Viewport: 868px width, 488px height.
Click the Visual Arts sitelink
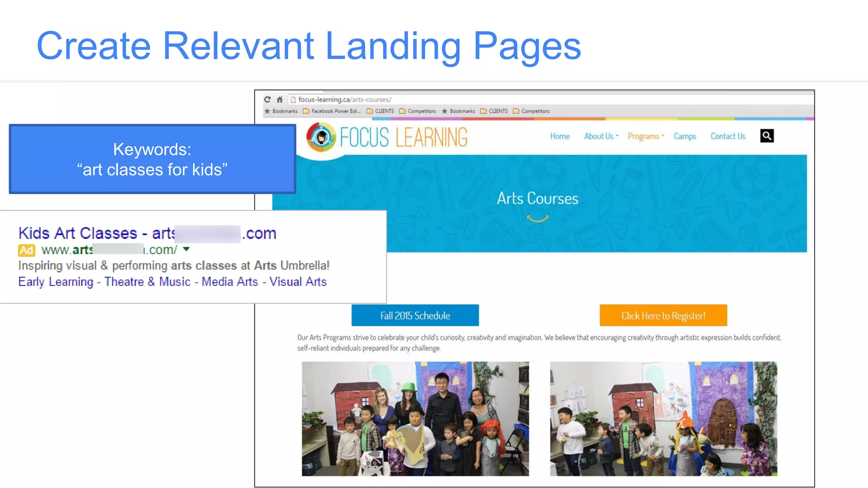[298, 282]
